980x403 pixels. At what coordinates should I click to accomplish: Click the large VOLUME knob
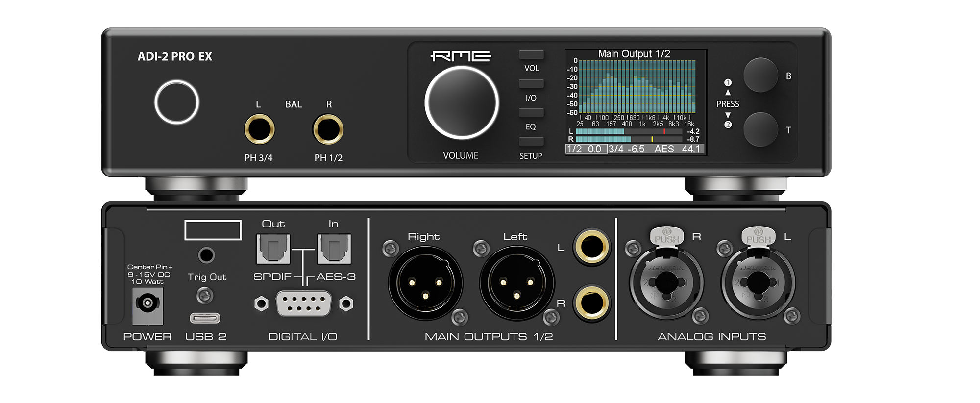coord(462,102)
